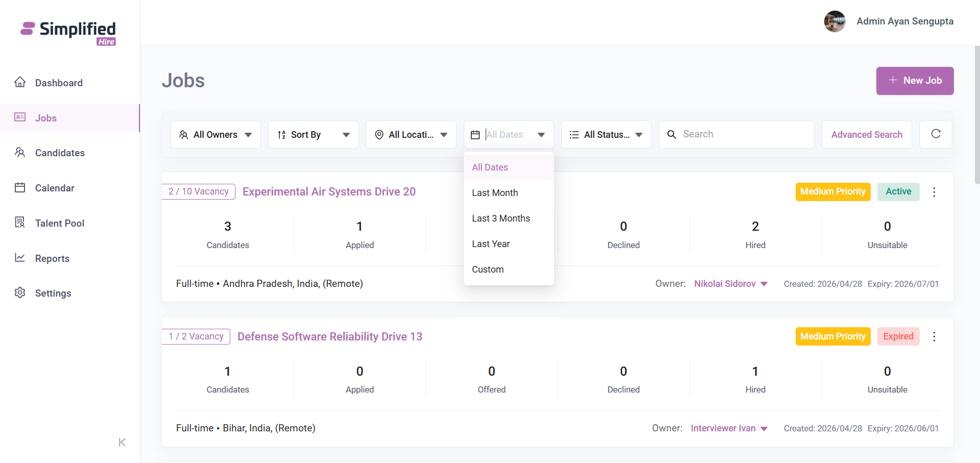Select All Dates option
The height and width of the screenshot is (463, 980).
(509, 167)
